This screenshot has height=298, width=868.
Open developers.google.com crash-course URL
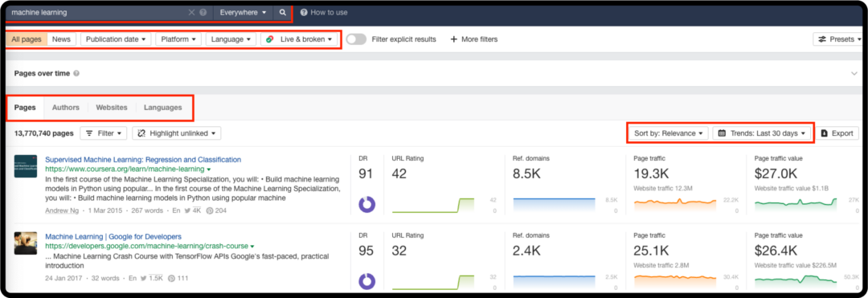147,246
